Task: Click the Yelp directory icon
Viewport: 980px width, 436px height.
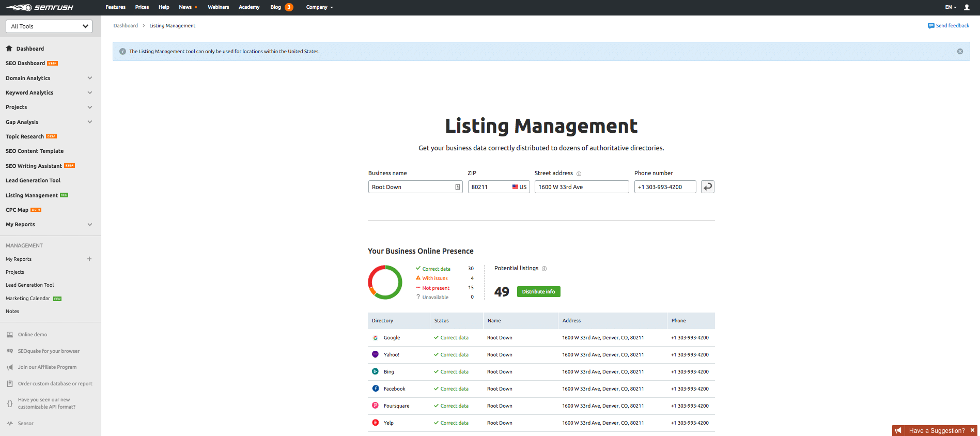Action: [x=375, y=423]
